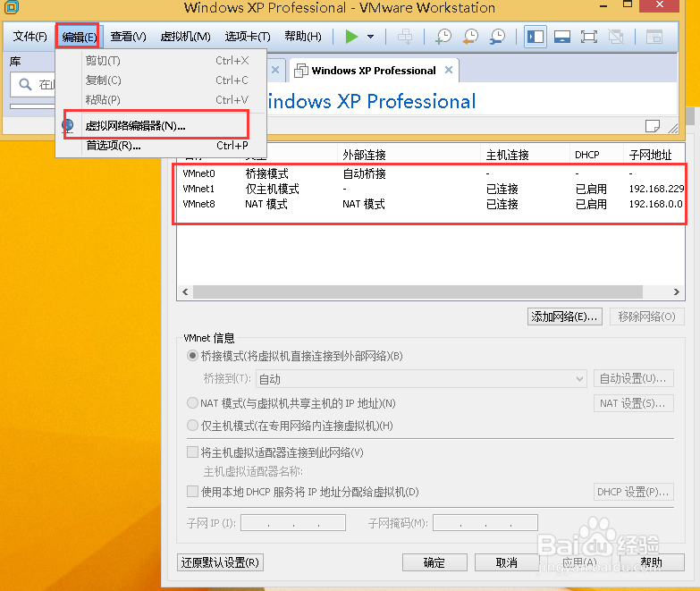Click the NAT 设置(S)... button
The height and width of the screenshot is (591, 700).
point(634,403)
